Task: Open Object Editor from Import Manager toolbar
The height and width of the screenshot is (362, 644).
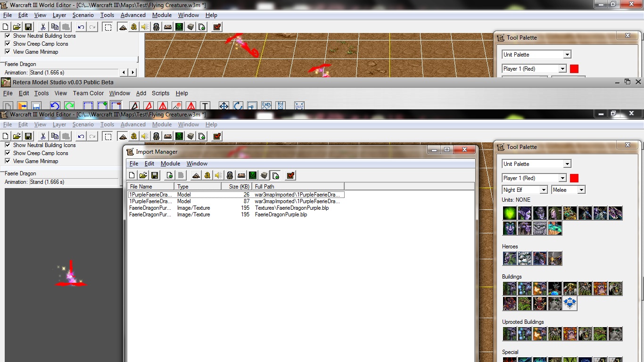Action: pos(230,175)
